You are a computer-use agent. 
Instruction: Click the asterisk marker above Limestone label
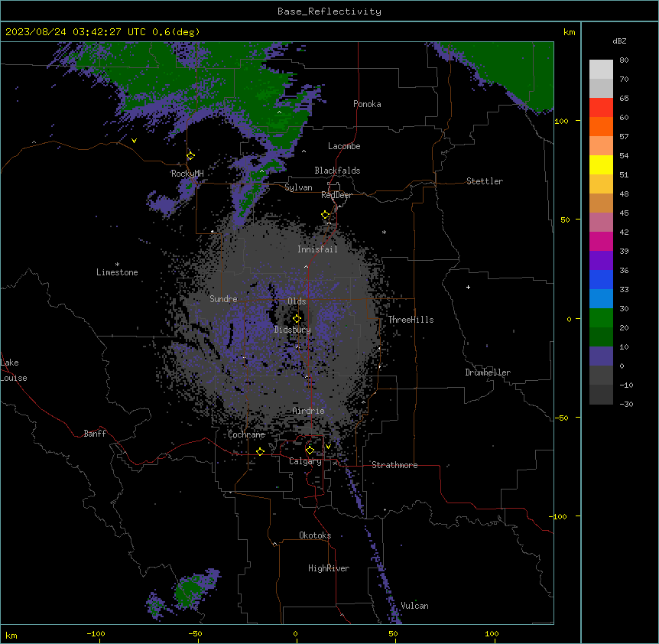point(117,265)
